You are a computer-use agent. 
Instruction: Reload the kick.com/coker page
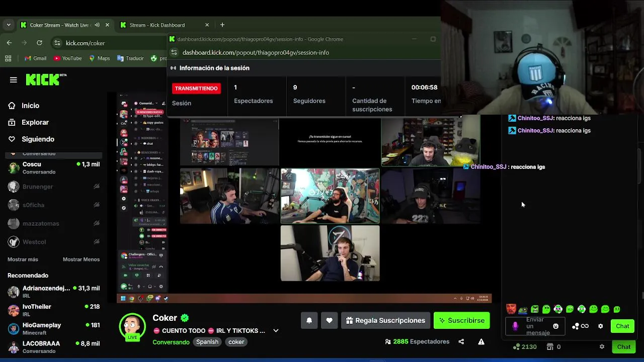pos(39,43)
